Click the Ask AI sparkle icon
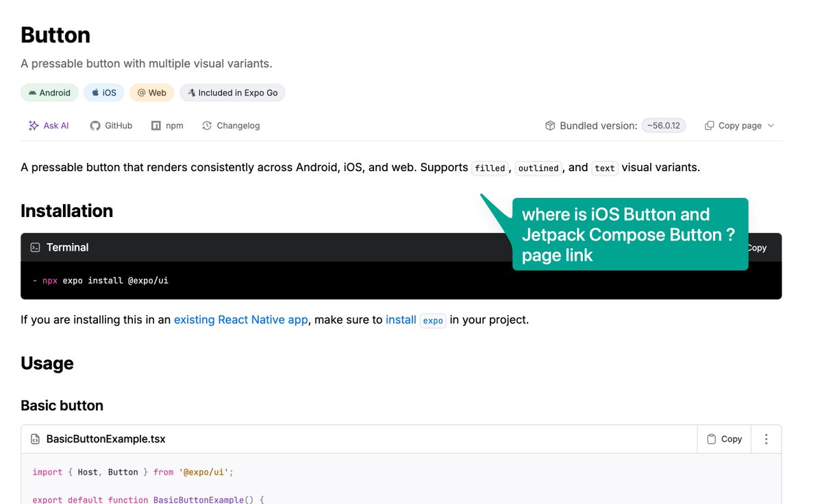 click(x=34, y=126)
